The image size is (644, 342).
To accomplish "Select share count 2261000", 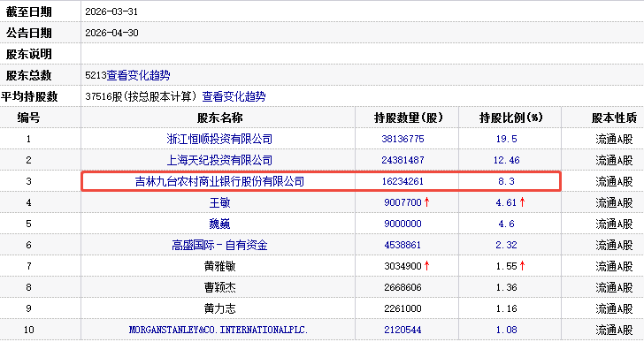I will click(x=402, y=308).
